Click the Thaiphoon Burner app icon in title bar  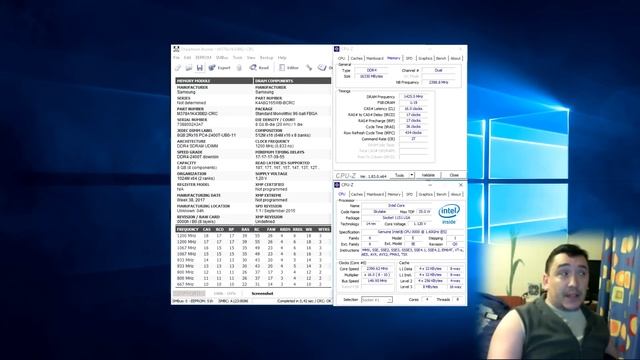tap(176, 49)
